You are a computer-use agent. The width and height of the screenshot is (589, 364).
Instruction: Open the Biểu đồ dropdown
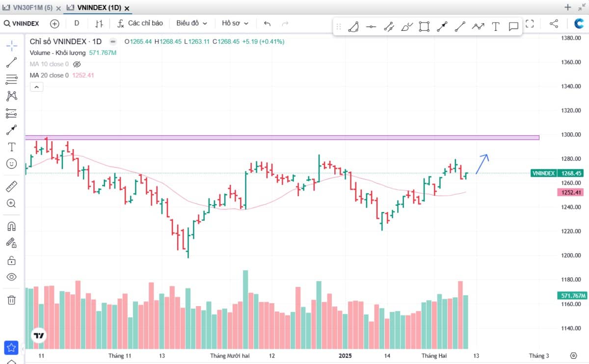click(192, 23)
